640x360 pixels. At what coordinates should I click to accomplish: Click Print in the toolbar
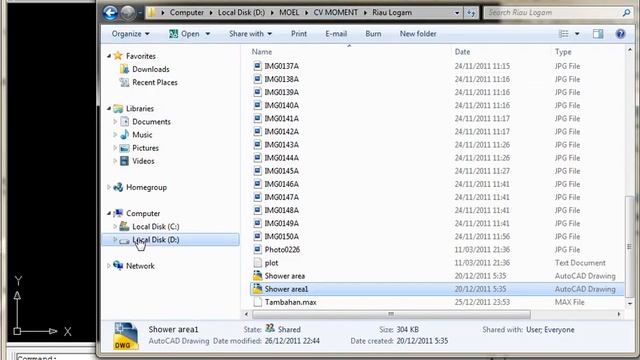299,34
